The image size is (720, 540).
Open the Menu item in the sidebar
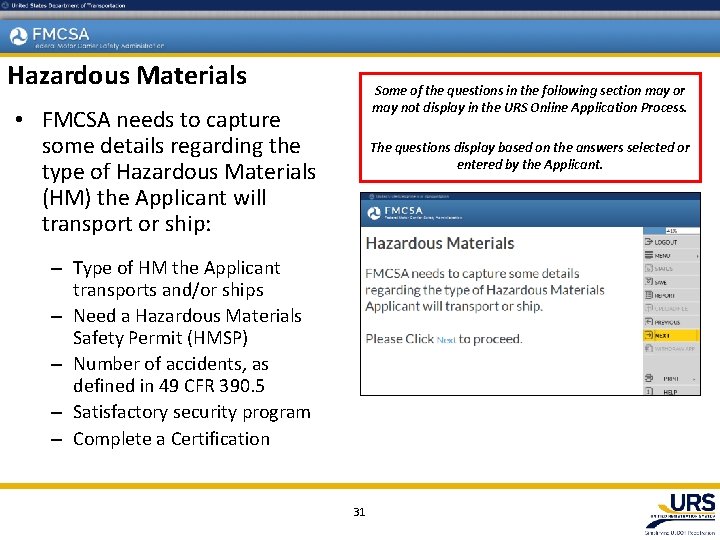tap(671, 255)
